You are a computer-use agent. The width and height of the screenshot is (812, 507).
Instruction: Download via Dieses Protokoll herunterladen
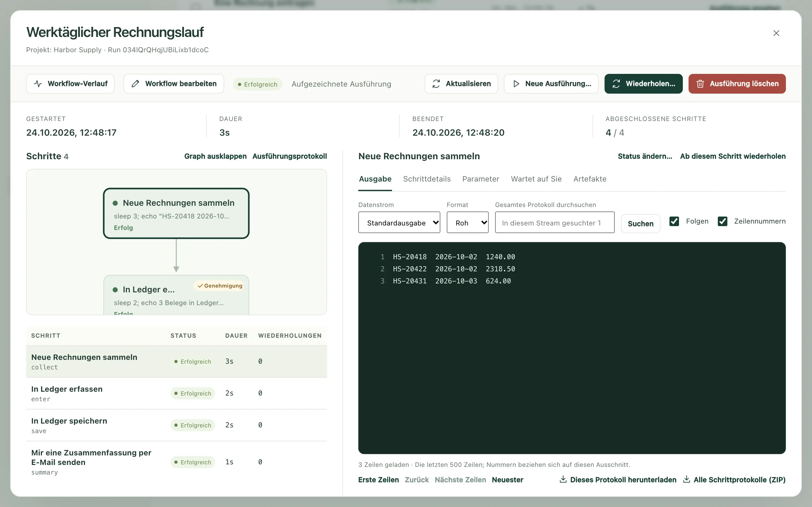[618, 480]
